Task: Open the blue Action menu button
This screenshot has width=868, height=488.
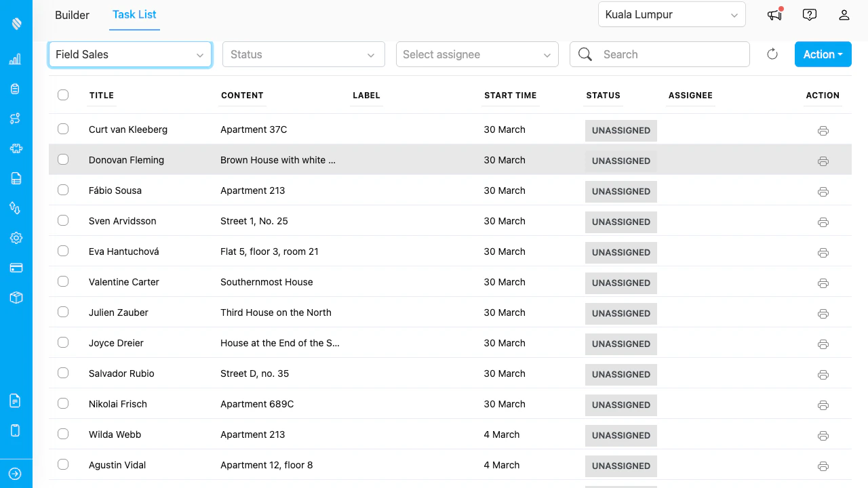Action: click(823, 54)
